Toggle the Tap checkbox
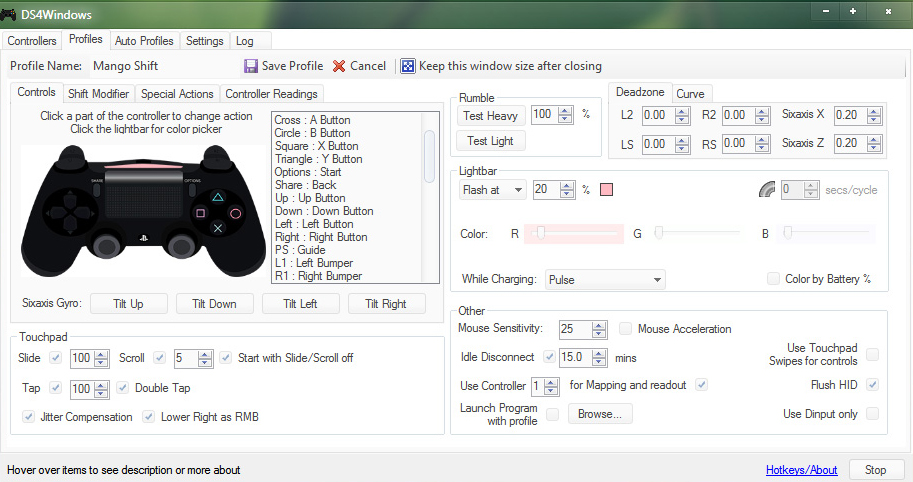The image size is (913, 482). (x=55, y=387)
